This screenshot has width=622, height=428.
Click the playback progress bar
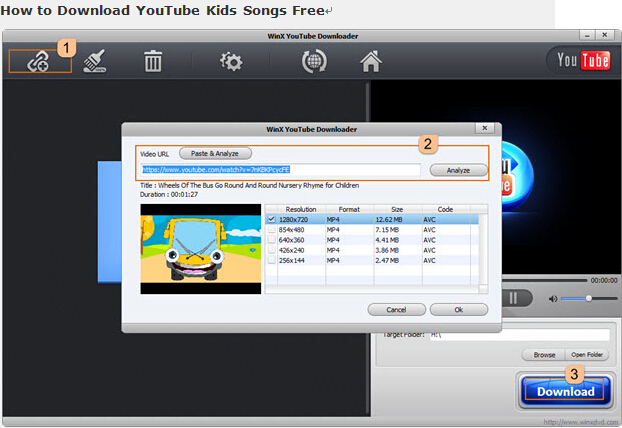click(x=545, y=280)
